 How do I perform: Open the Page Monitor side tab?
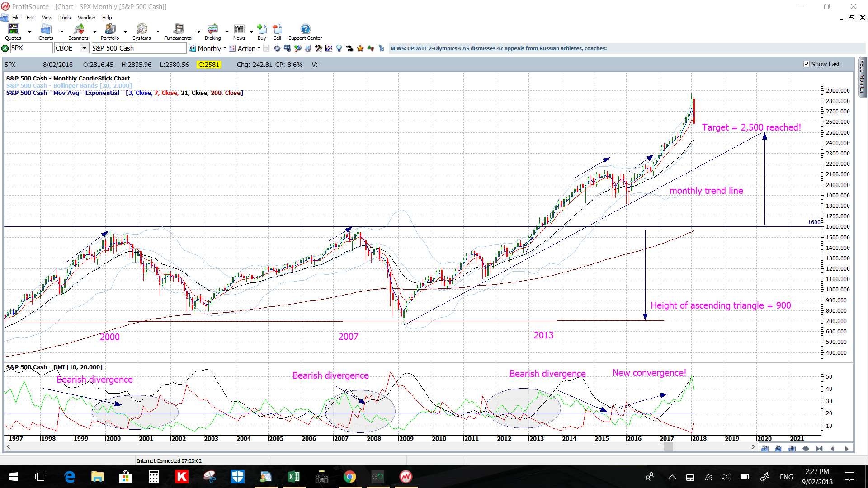862,77
